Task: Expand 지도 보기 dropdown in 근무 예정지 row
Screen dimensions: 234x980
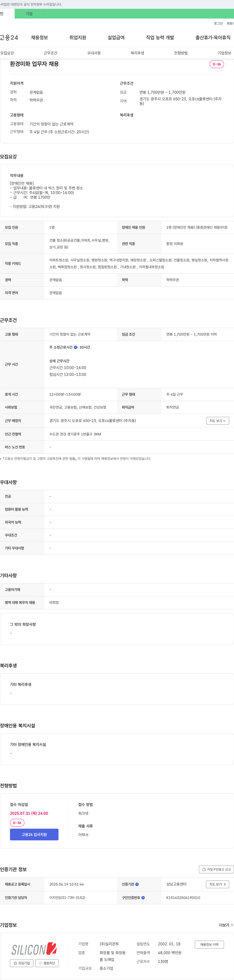Action: pyautogui.click(x=218, y=421)
